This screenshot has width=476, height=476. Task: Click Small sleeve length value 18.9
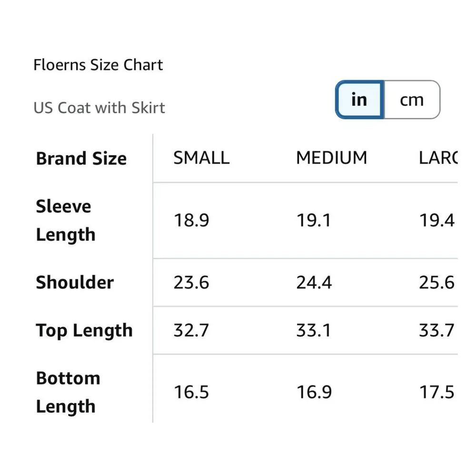(191, 220)
